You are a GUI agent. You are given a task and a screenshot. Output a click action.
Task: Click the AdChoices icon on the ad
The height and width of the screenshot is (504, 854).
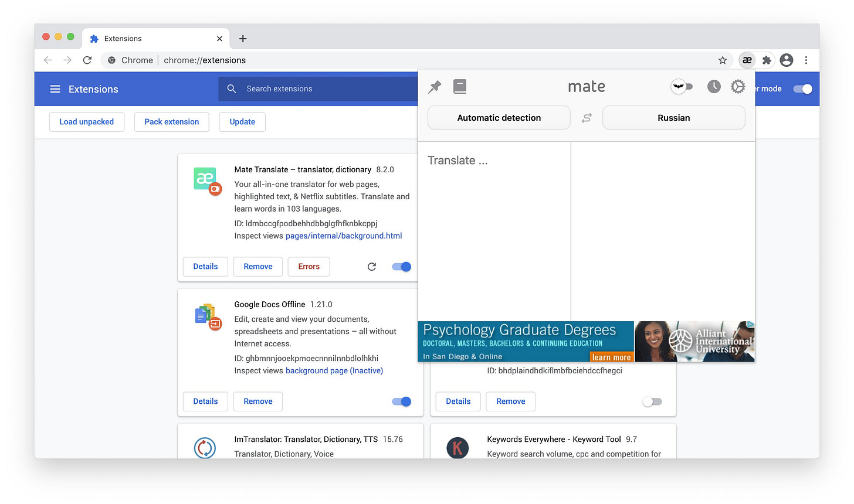tap(750, 325)
